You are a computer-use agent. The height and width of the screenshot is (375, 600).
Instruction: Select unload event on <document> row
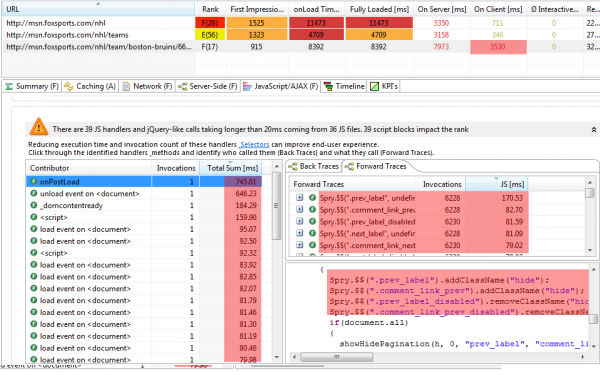[144, 193]
